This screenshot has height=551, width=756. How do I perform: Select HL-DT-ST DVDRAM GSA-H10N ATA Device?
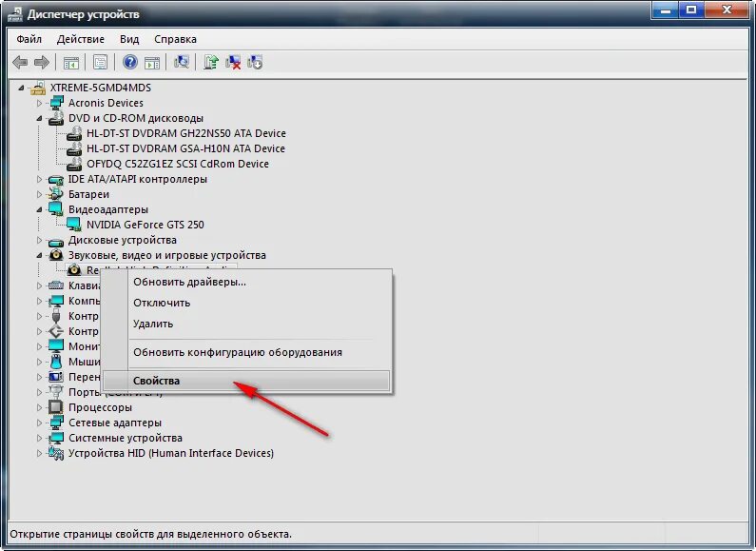[x=185, y=148]
